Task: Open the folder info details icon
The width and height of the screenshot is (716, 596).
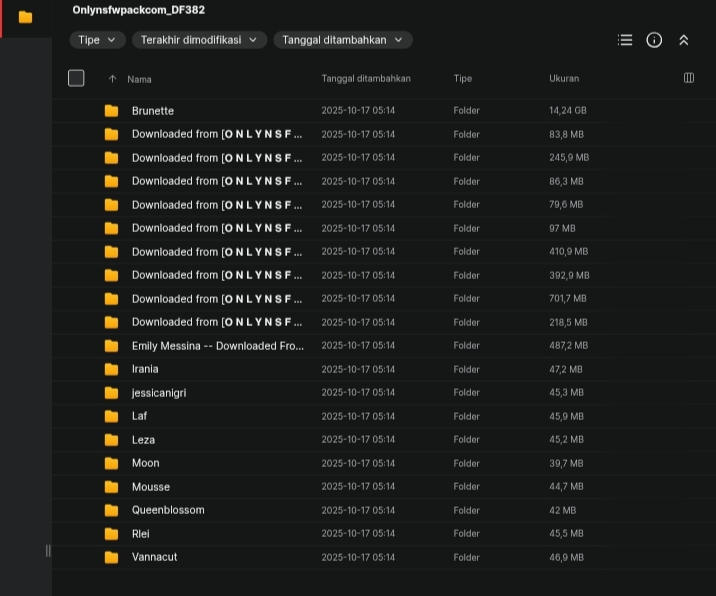Action: click(x=654, y=40)
